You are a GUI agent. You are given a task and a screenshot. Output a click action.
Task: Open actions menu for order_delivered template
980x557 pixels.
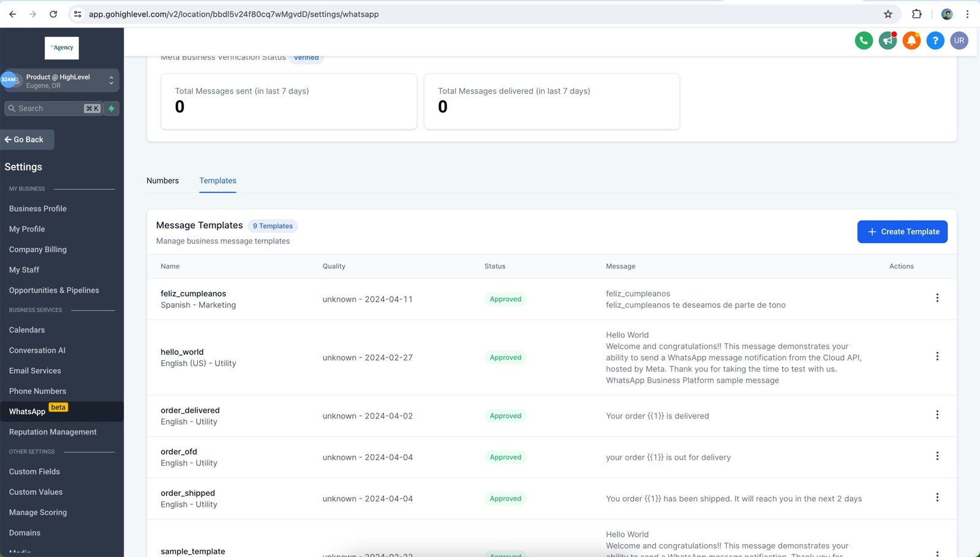coord(937,415)
